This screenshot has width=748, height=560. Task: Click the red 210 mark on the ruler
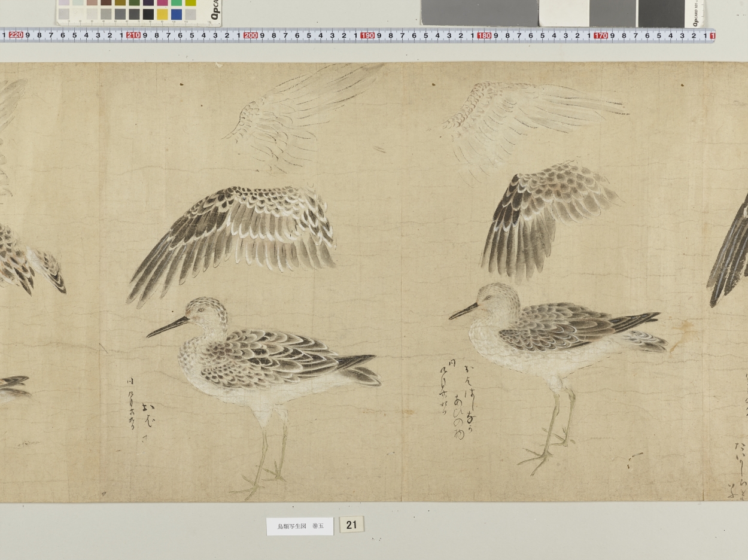click(x=133, y=35)
